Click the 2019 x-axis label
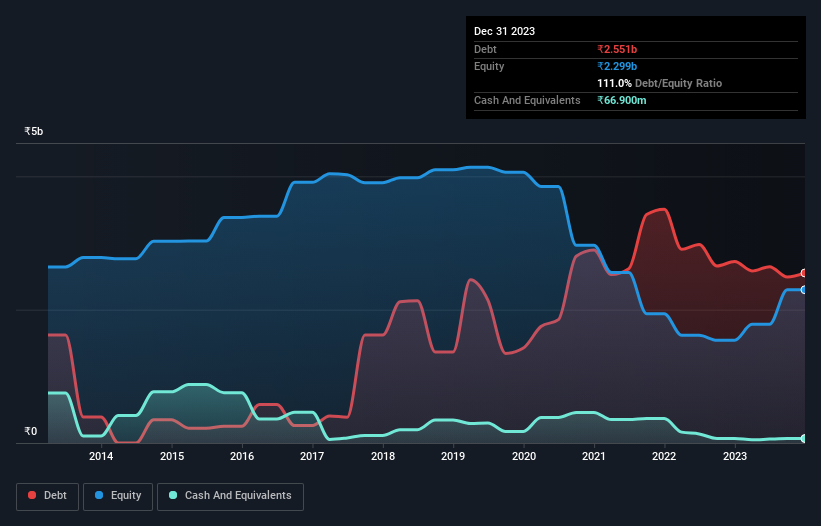Viewport: 821px width, 526px height. click(453, 456)
